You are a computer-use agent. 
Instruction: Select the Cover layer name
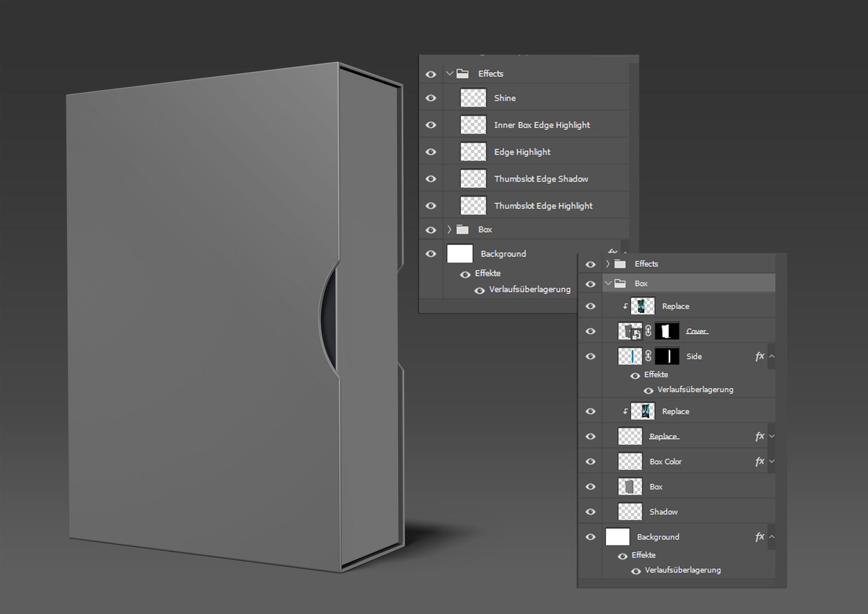pos(696,331)
